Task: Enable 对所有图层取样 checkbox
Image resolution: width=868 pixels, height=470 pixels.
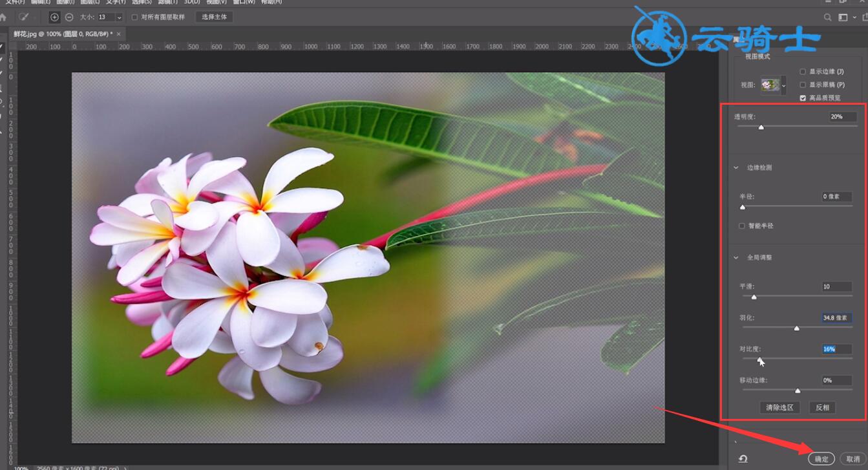Action: coord(134,17)
